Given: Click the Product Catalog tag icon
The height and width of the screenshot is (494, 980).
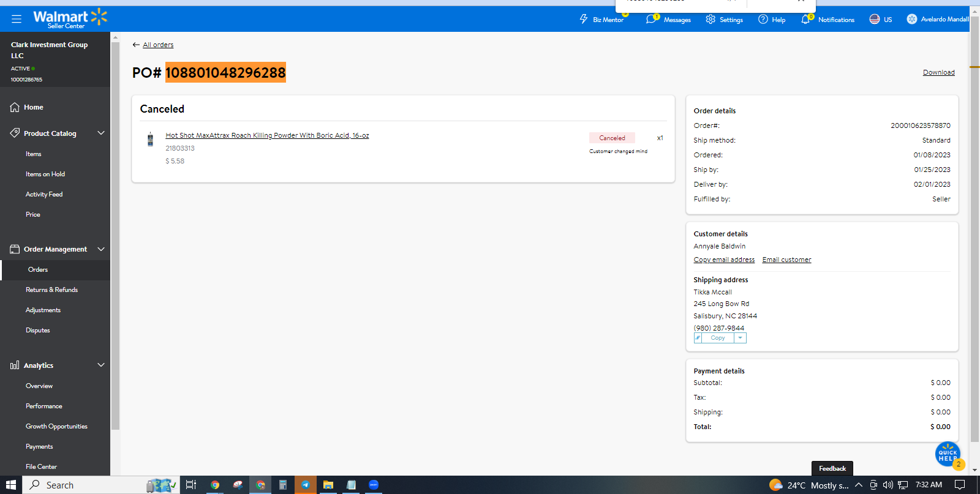Looking at the screenshot, I should [15, 133].
